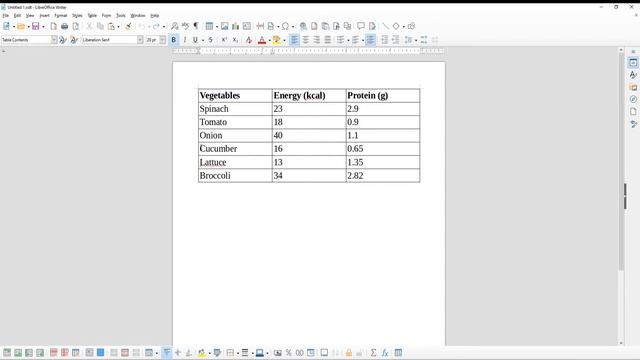Open sidebar Navigator compass icon
Image resolution: width=640 pixels, height=360 pixels.
click(633, 99)
